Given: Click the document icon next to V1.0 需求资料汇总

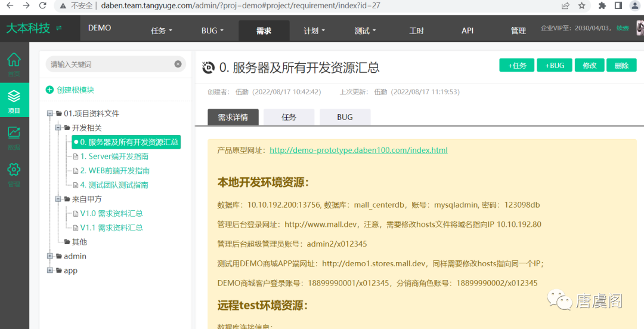Looking at the screenshot, I should pos(76,213).
